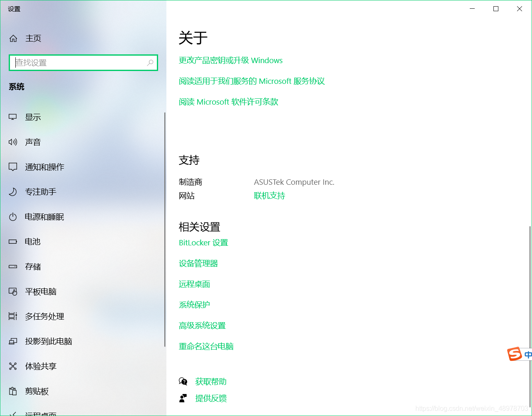Screen dimensions: 532x416
Task: Open 电池 settings in sidebar
Action: click(x=32, y=242)
